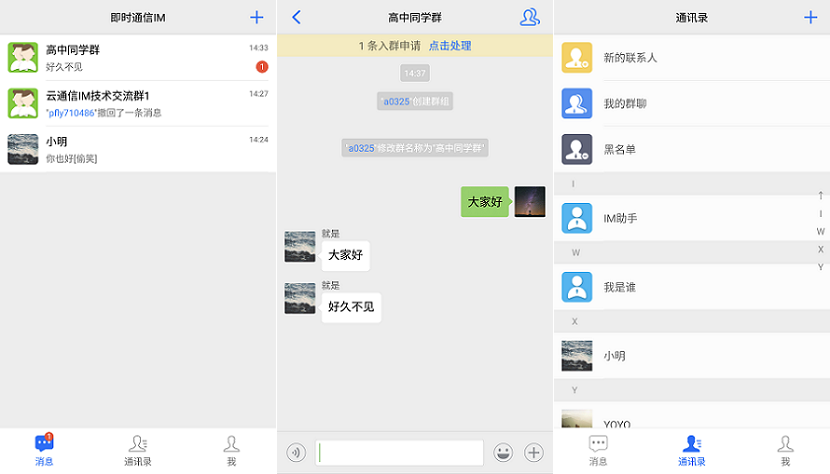This screenshot has width=830, height=474.
Task: Open 云通信IM技术交流群1 conversation
Action: click(138, 103)
